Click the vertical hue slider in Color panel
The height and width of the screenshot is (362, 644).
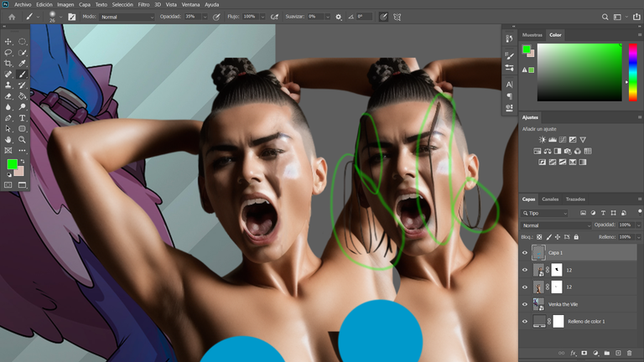coord(633,72)
